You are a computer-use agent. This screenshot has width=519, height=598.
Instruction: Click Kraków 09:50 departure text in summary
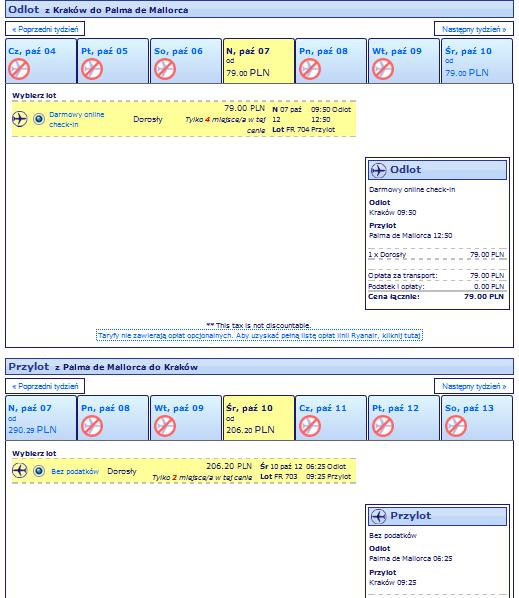pos(392,213)
